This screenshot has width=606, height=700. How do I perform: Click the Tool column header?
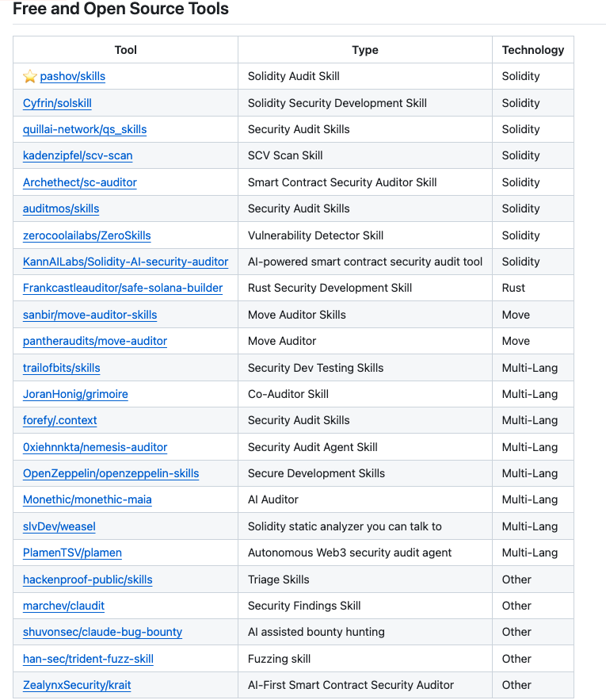pos(125,50)
